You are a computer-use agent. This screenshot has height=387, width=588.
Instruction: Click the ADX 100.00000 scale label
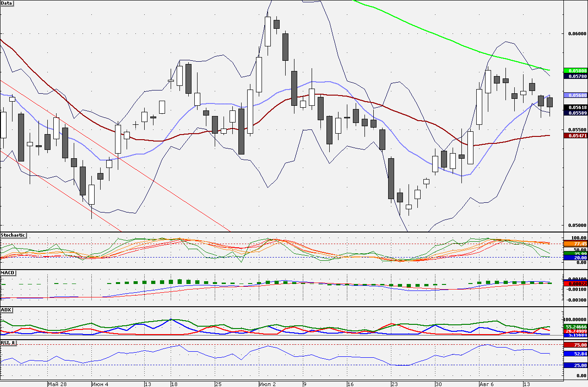pos(576,320)
